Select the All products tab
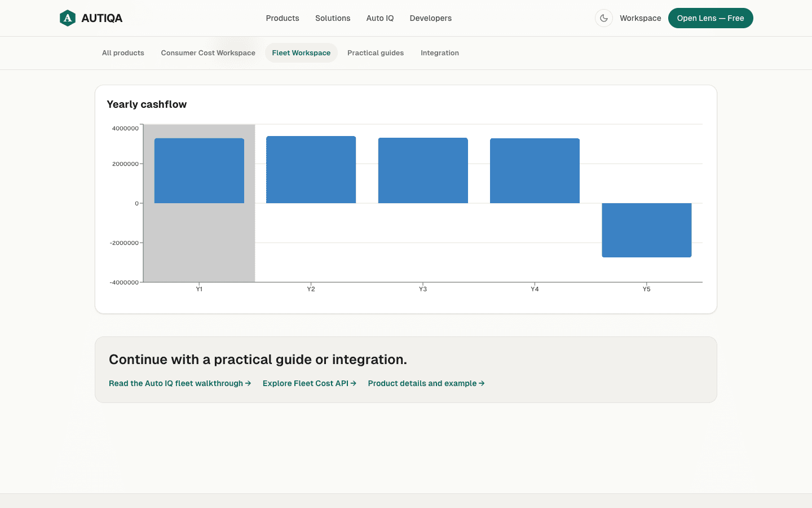This screenshot has width=812, height=508. (x=123, y=53)
